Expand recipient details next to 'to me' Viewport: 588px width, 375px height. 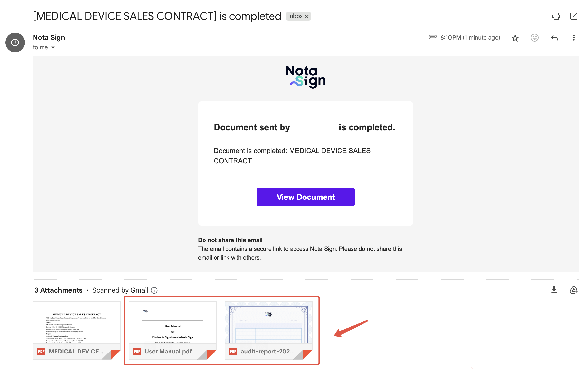pos(53,48)
